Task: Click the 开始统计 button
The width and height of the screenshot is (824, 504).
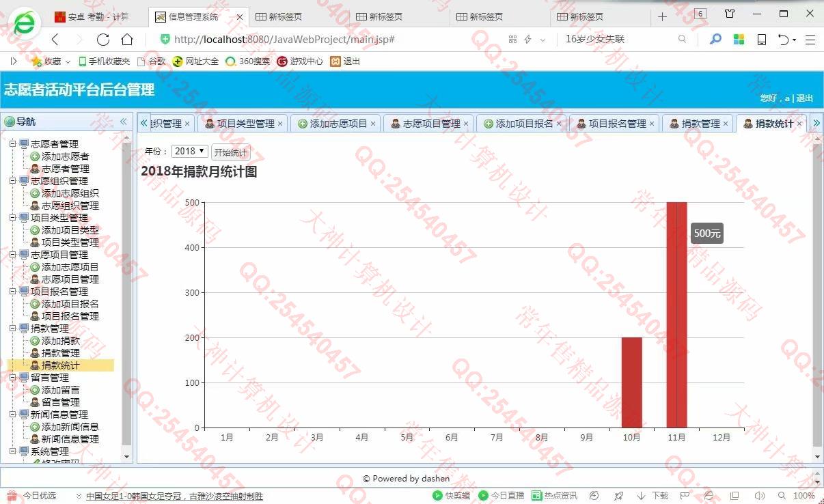Action: point(231,152)
